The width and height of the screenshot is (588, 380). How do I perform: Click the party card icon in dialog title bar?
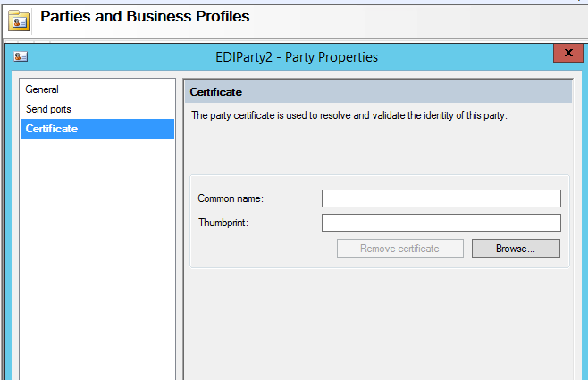point(21,56)
